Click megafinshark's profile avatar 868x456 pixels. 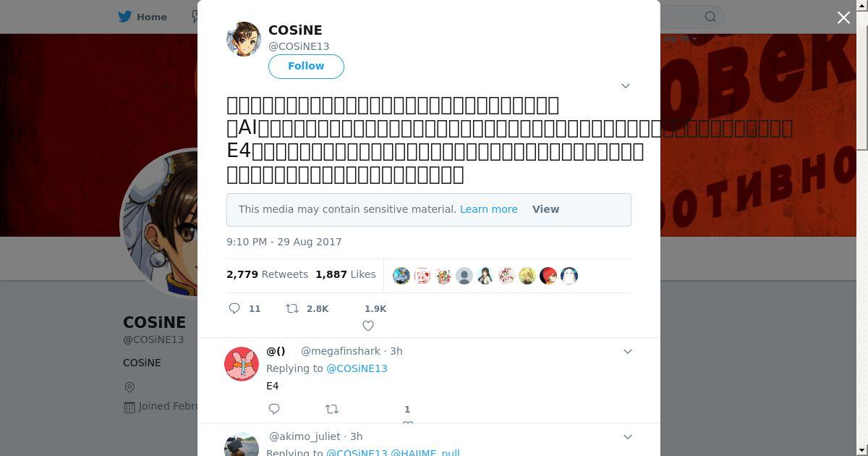pos(242,364)
